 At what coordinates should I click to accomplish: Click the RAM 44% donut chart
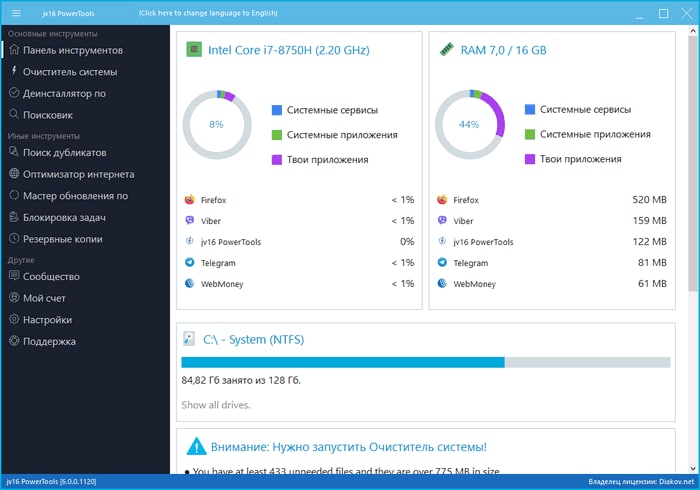coord(470,125)
